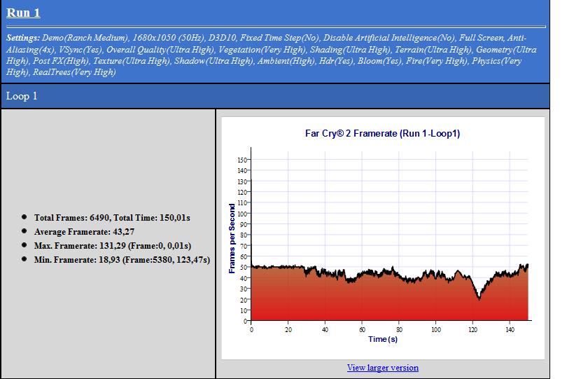Click 'RealTrees(Very High)' setting text
588x379 pixels.
tap(74, 72)
